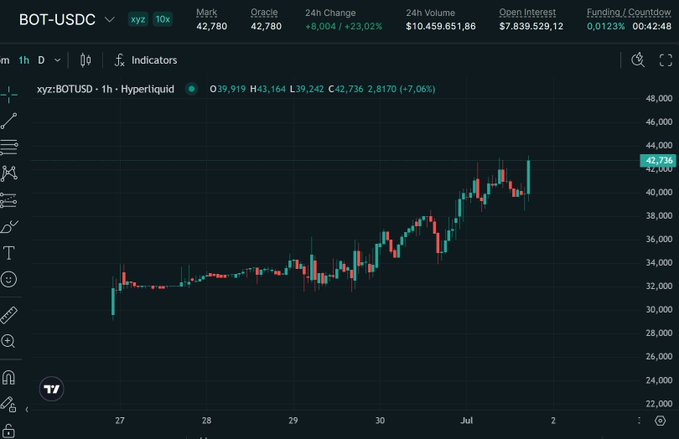Select the ruler measure tool
Image resolution: width=679 pixels, height=439 pixels.
click(x=9, y=315)
